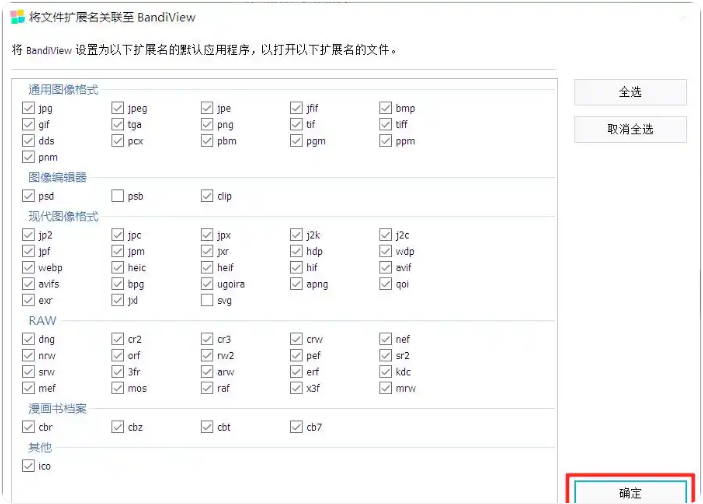Viewport: 703px width, 504px height.
Task: Toggle the exr checkbox
Action: pyautogui.click(x=28, y=300)
